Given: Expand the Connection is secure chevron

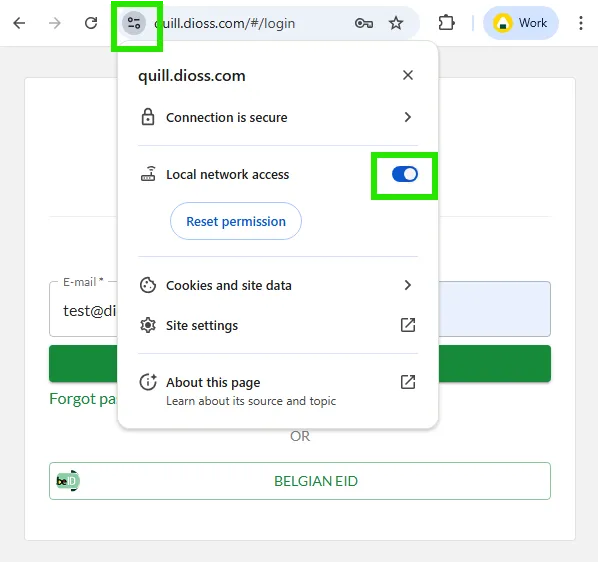Looking at the screenshot, I should (x=408, y=117).
